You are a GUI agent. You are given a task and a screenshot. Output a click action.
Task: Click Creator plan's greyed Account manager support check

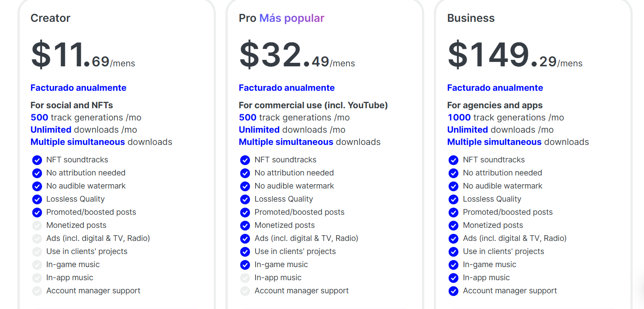(x=37, y=291)
